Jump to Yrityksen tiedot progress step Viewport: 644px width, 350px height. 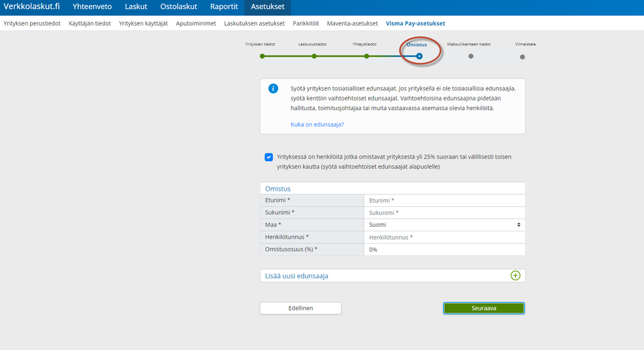262,56
